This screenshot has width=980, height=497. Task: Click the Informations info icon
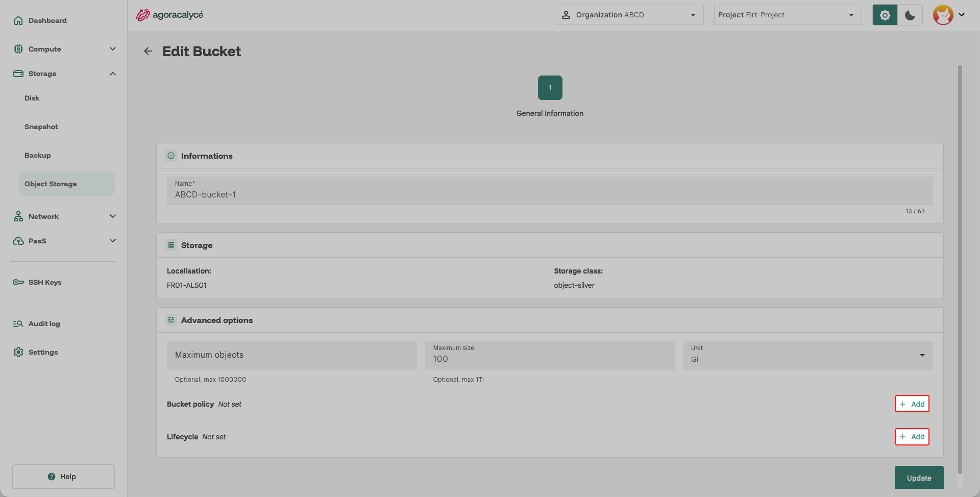[171, 156]
